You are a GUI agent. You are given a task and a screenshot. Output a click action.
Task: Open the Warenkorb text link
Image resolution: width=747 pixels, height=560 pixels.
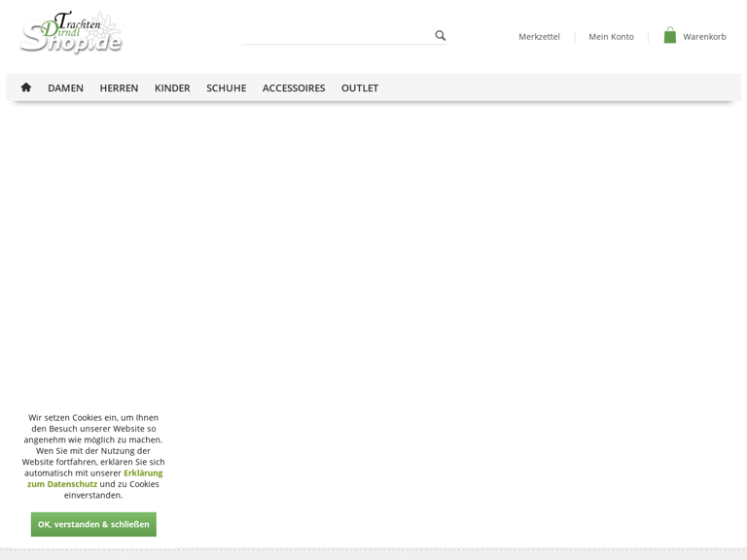[704, 37]
